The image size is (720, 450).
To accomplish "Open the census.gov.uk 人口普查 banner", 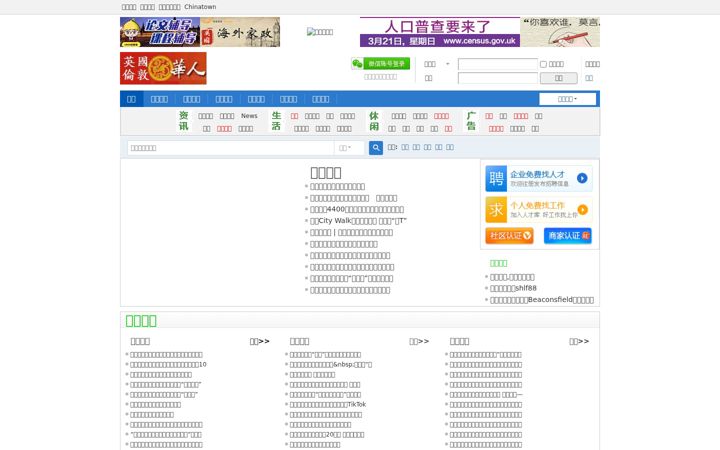I will [440, 32].
